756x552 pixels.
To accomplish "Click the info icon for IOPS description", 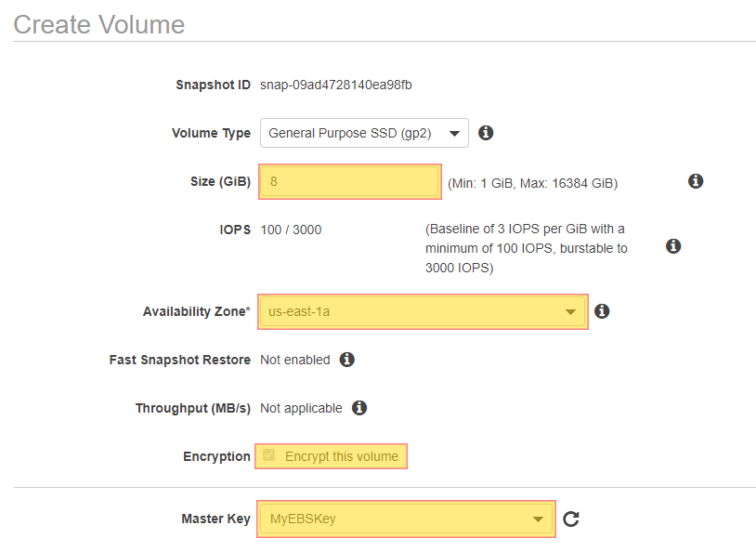I will tap(673, 246).
